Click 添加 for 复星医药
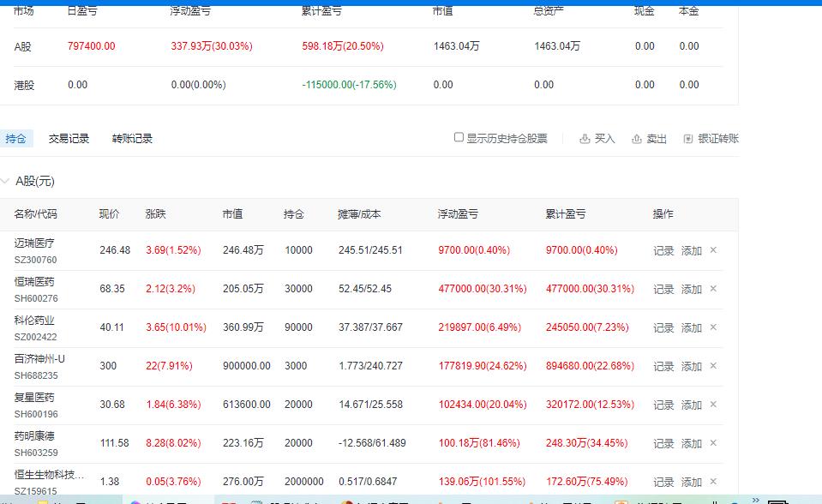Screen dimensions: 822x504 click(x=692, y=405)
